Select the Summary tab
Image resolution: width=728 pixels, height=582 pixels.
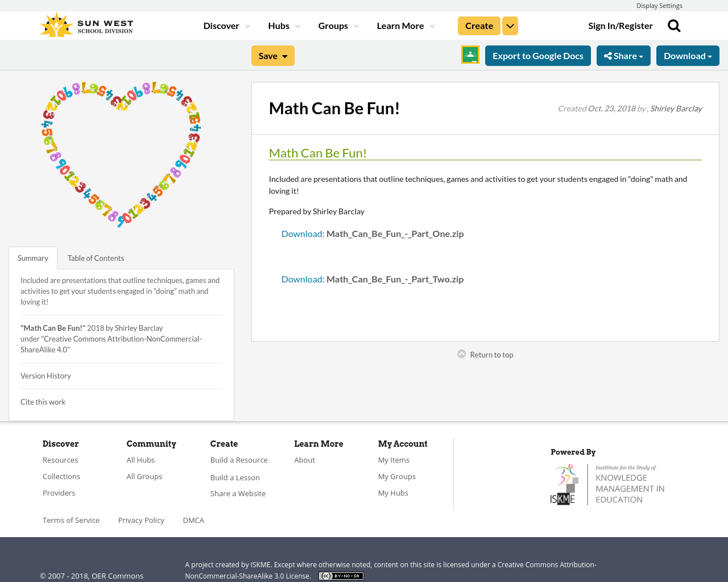(x=32, y=257)
